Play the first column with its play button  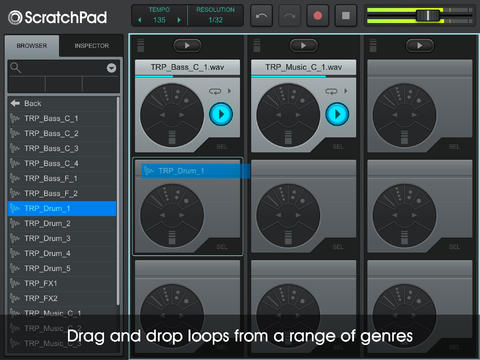coord(187,45)
